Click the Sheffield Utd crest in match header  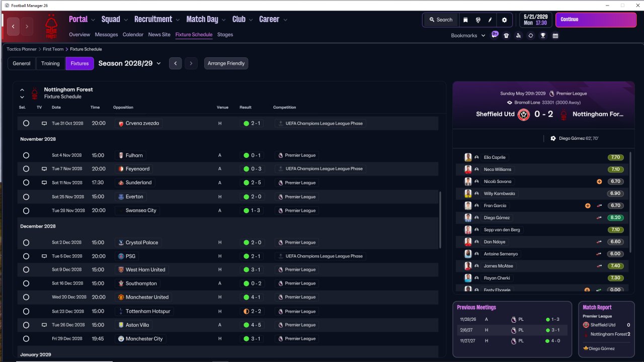[x=524, y=114]
